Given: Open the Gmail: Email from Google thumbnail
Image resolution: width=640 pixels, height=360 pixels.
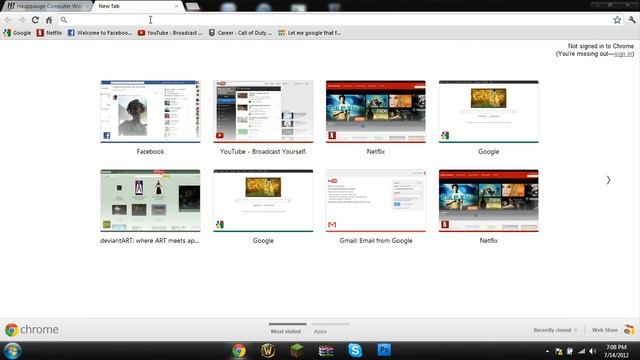Looking at the screenshot, I should point(376,201).
